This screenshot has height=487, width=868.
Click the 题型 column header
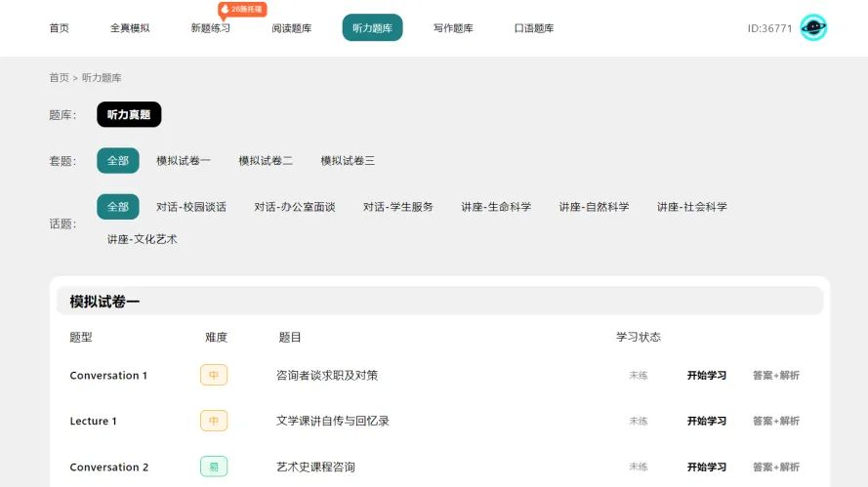click(x=81, y=337)
